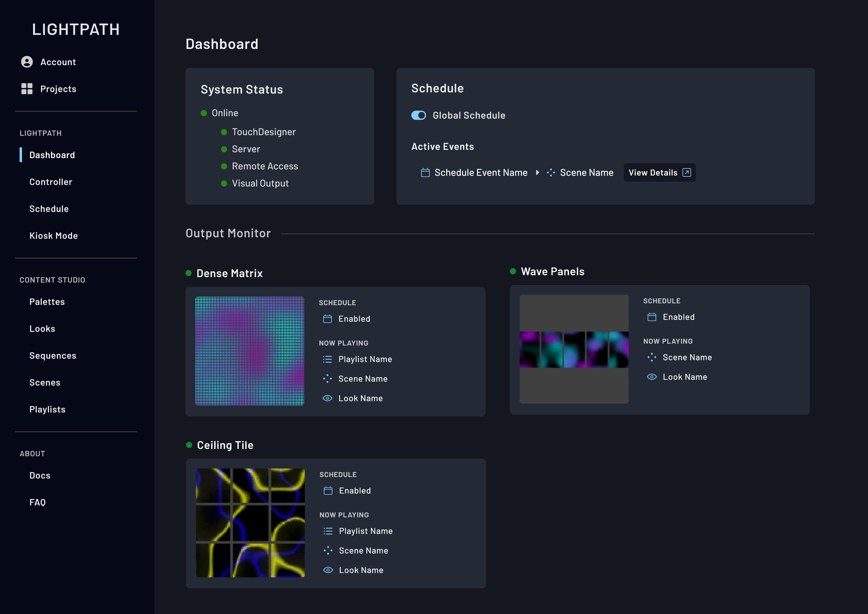The width and height of the screenshot is (868, 614).
Task: Click Dense Matrix playlist list icon
Action: click(327, 359)
